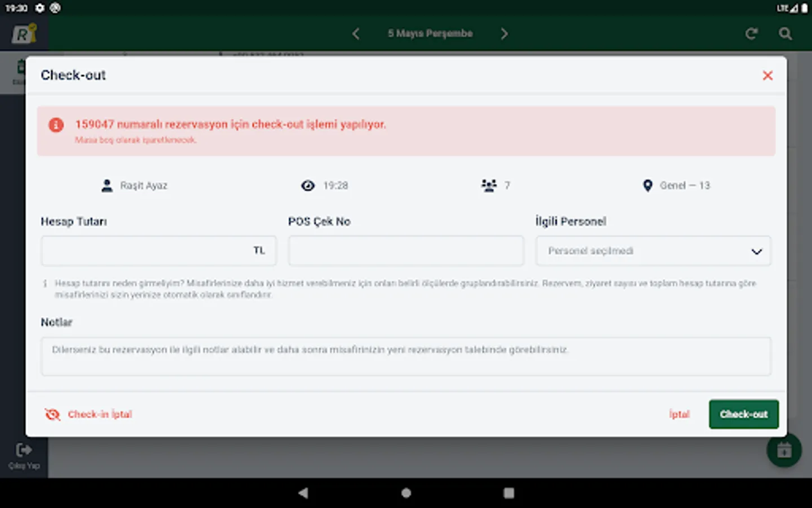
Task: Click the date label 5 Mayıs Perşembe
Action: [x=430, y=33]
